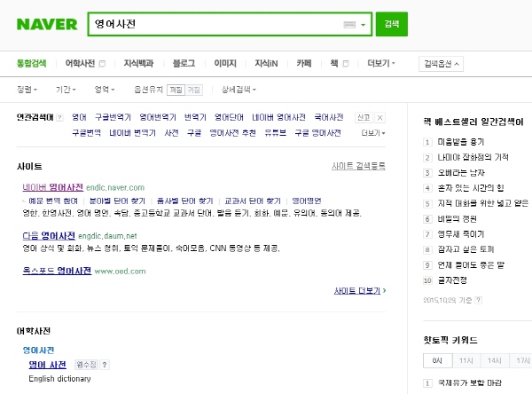Click related search 구글번역기
Viewport: 532px width, 394px height.
[113, 117]
